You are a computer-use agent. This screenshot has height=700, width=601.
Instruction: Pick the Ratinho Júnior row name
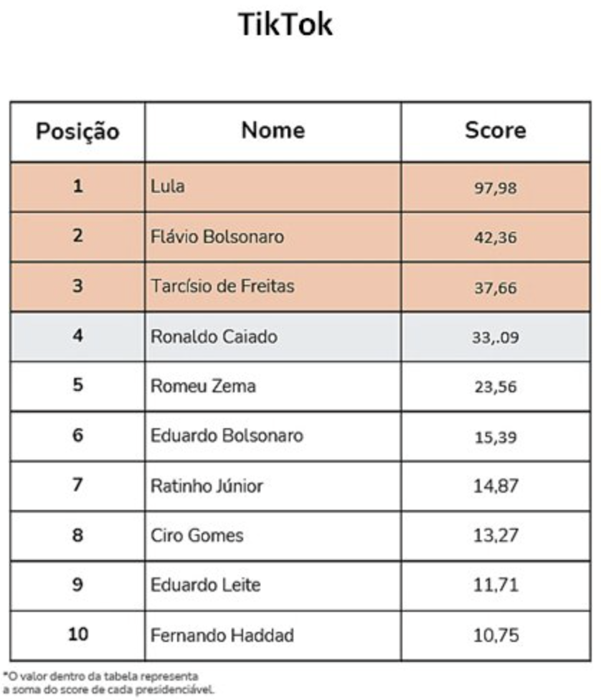pyautogui.click(x=207, y=486)
